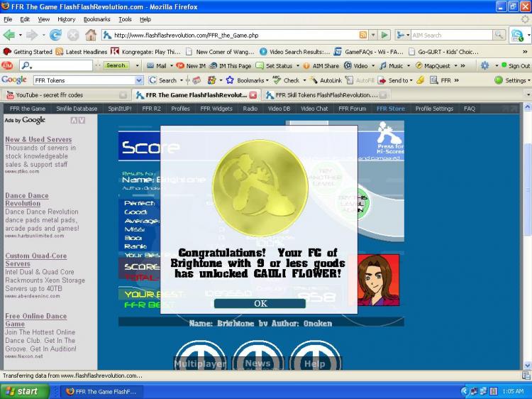Open the File menu
The width and height of the screenshot is (532, 399).
(x=8, y=19)
